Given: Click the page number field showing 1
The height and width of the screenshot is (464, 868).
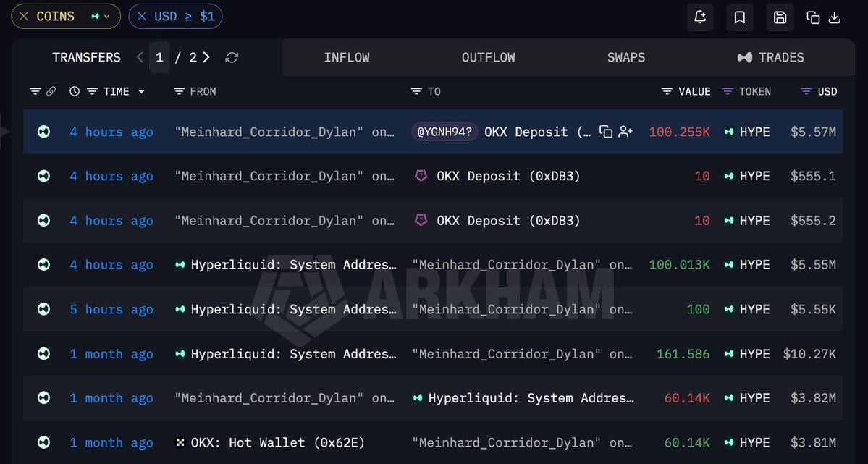Looking at the screenshot, I should [x=159, y=58].
